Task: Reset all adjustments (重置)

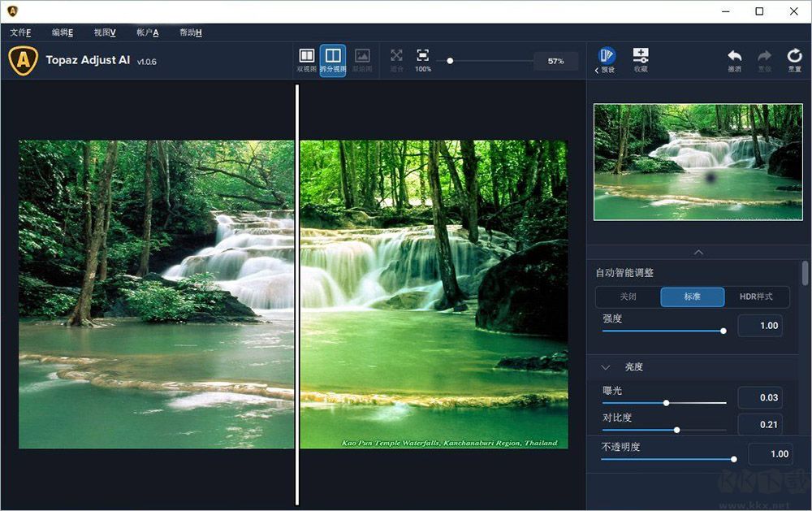Action: (x=794, y=59)
